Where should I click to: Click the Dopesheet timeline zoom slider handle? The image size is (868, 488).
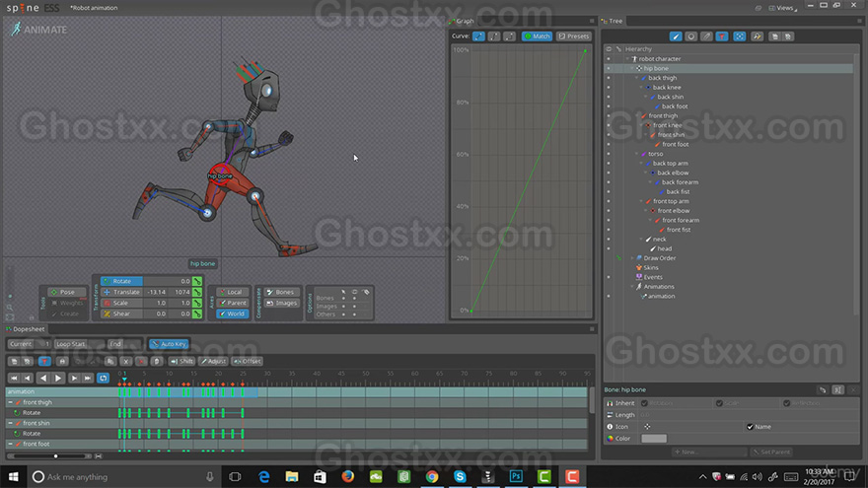pos(55,456)
